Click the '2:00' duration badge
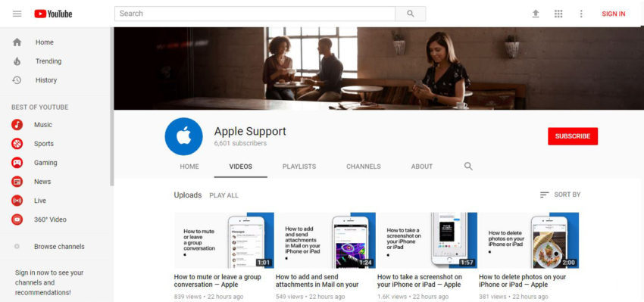The image size is (644, 302). click(569, 263)
